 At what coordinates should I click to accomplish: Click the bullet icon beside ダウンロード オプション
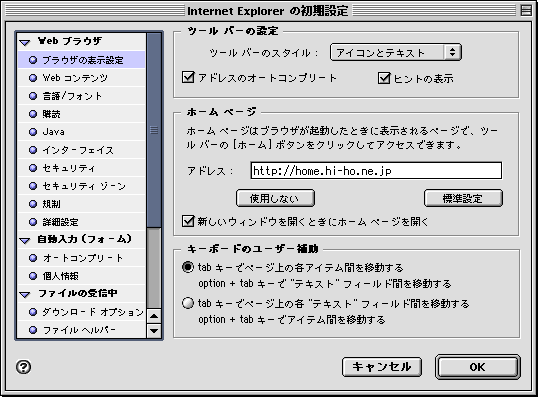(33, 312)
